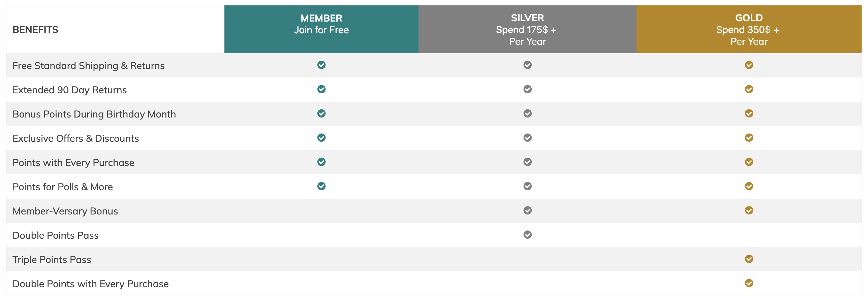Screen dimensions: 868x301
Task: Click the Member checkmark for Points for Polls & More
Action: [x=321, y=186]
